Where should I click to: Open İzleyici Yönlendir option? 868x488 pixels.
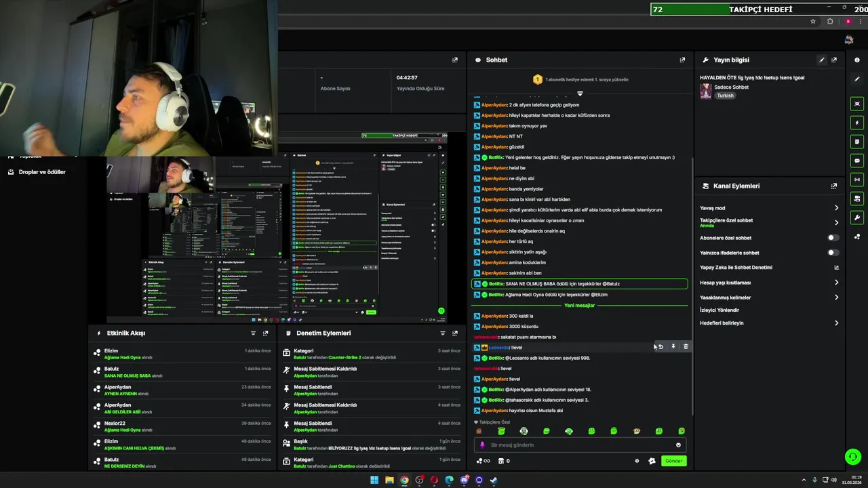[719, 310]
